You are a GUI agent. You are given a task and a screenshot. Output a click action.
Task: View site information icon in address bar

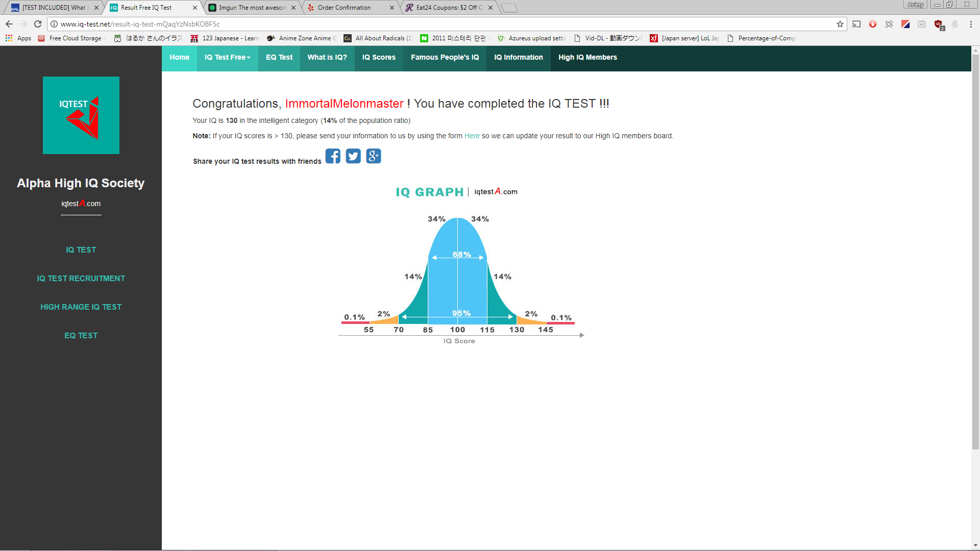pos(54,24)
